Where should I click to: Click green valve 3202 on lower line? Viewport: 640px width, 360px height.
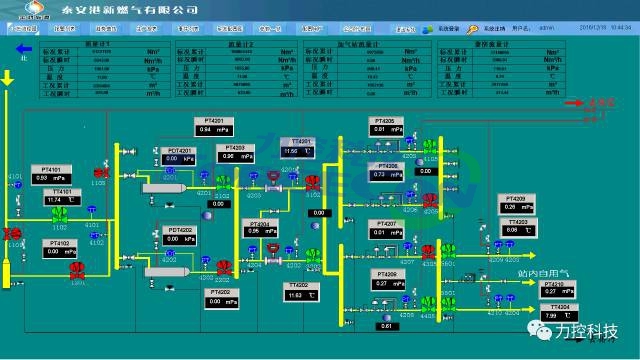point(313,256)
